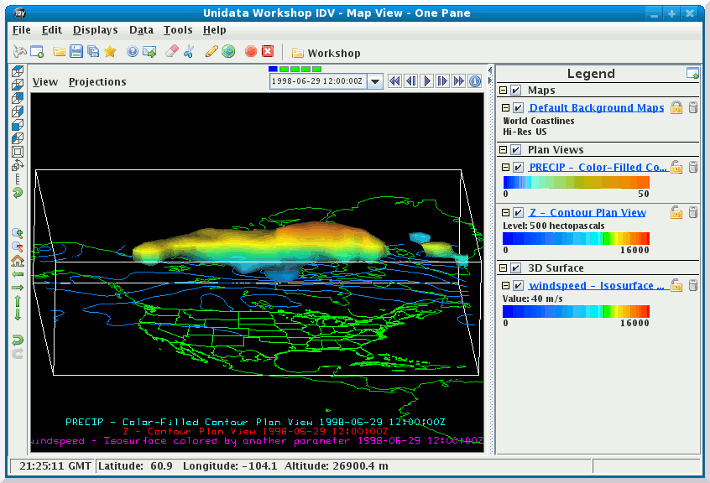Click the zoom in magnifier icon

(x=17, y=233)
